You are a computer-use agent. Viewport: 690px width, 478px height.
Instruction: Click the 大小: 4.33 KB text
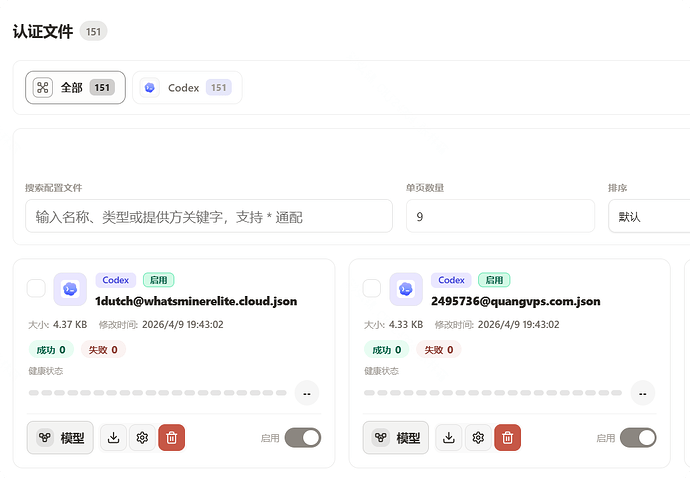(393, 325)
